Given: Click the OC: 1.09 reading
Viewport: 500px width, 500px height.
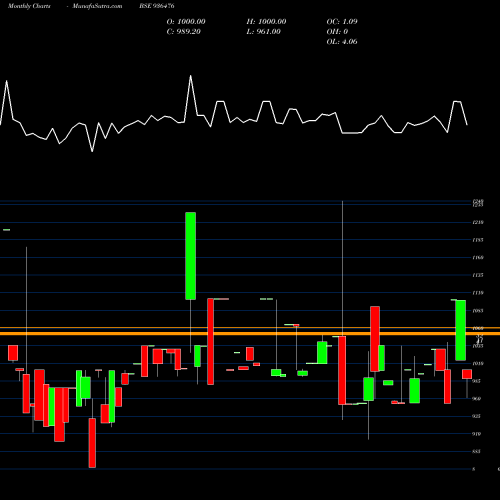Looking at the screenshot, I should (342, 22).
